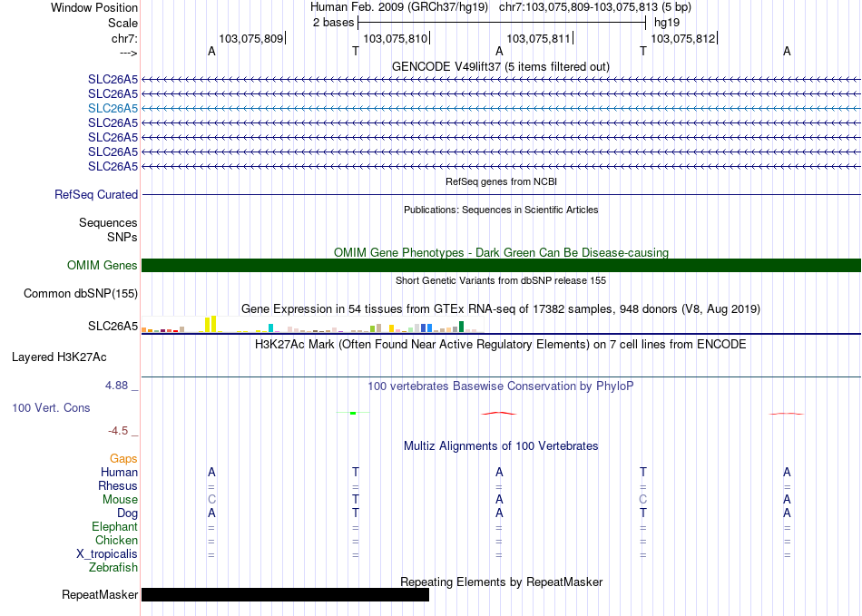Select the Rhesus alignment row label
Viewport: 862px width, 616px height.
tap(118, 485)
